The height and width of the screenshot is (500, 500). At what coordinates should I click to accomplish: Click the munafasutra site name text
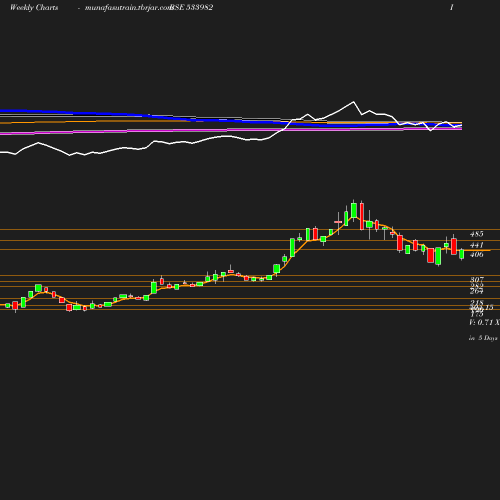coord(128,8)
